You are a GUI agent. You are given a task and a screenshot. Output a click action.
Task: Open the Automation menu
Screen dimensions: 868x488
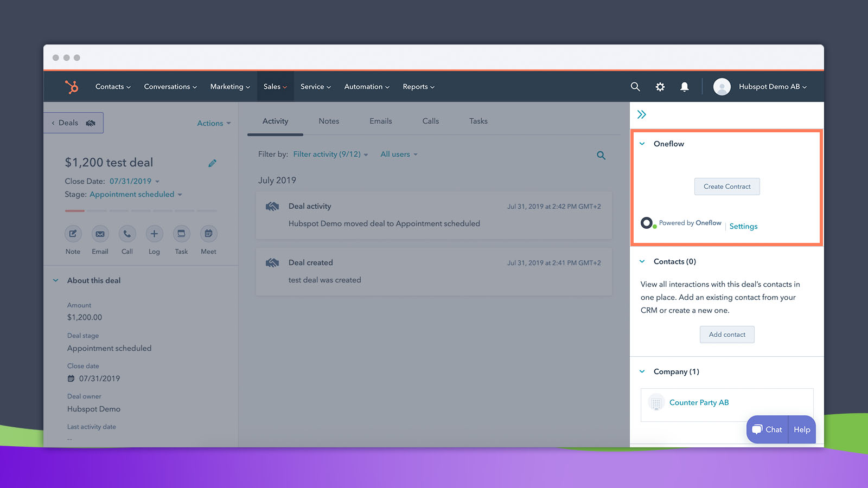(x=366, y=86)
